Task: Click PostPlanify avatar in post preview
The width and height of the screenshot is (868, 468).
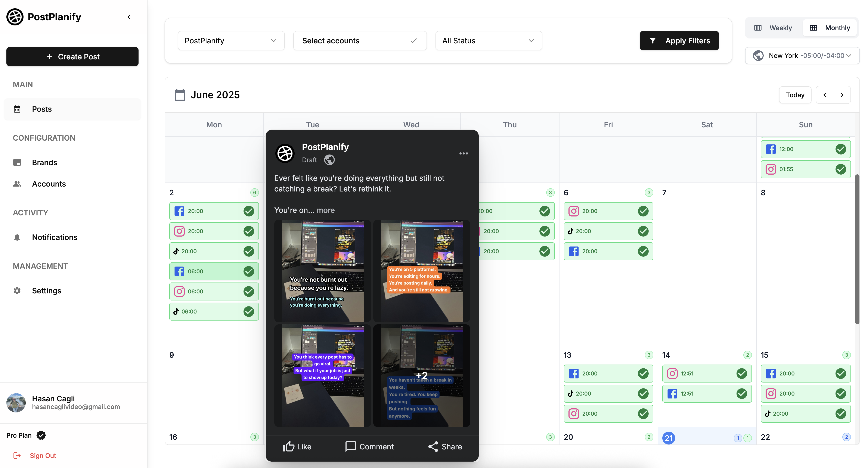Action: [285, 153]
